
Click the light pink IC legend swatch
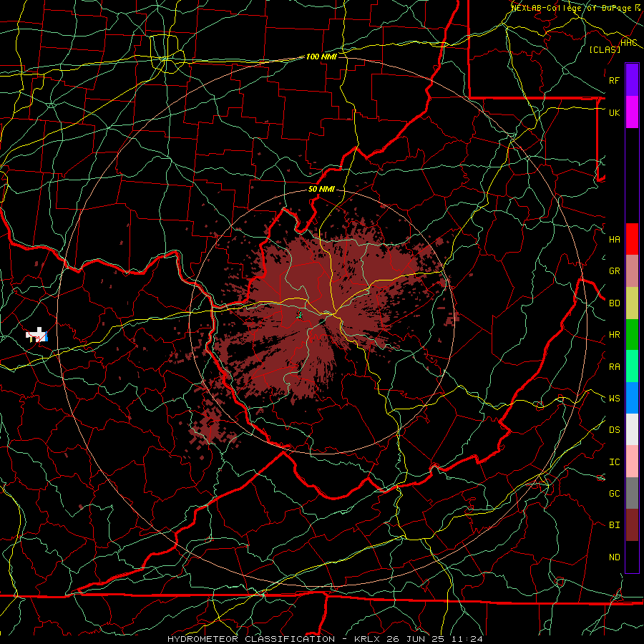tap(632, 462)
